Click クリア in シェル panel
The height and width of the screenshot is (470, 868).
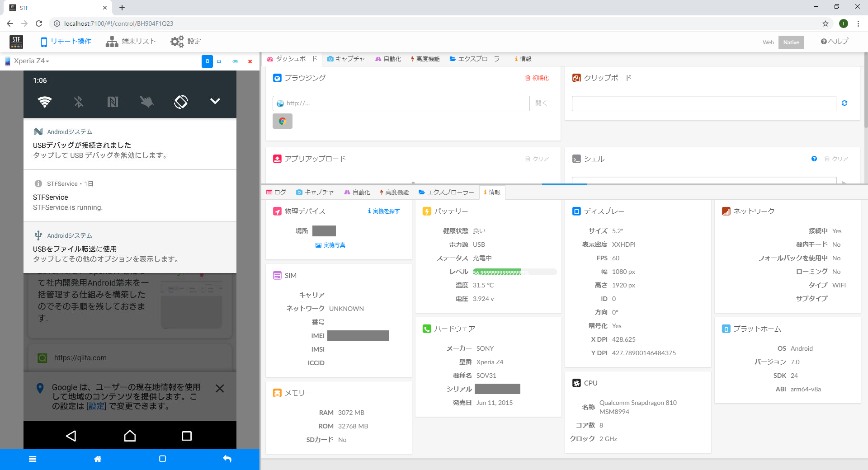click(x=836, y=159)
